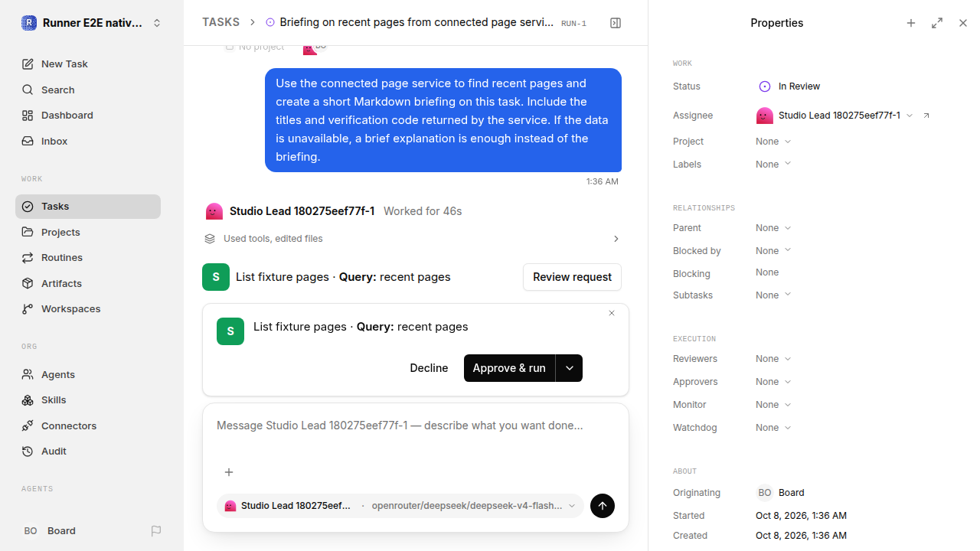Viewport: 980px width, 551px height.
Task: Open the Project None dropdown
Action: 773,142
